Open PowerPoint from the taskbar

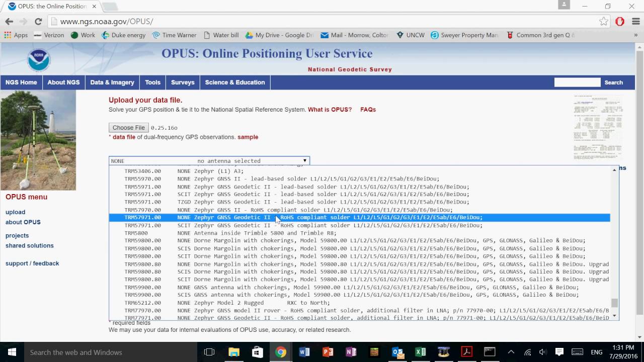[328, 352]
